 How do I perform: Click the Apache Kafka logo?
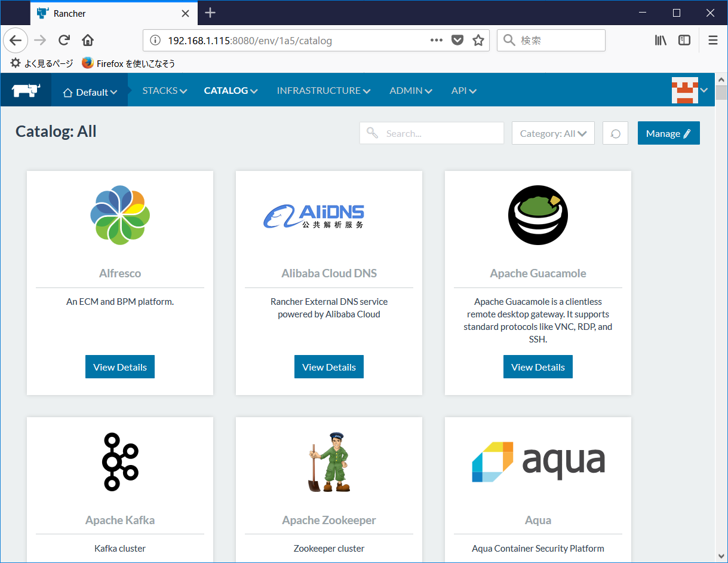pyautogui.click(x=120, y=462)
